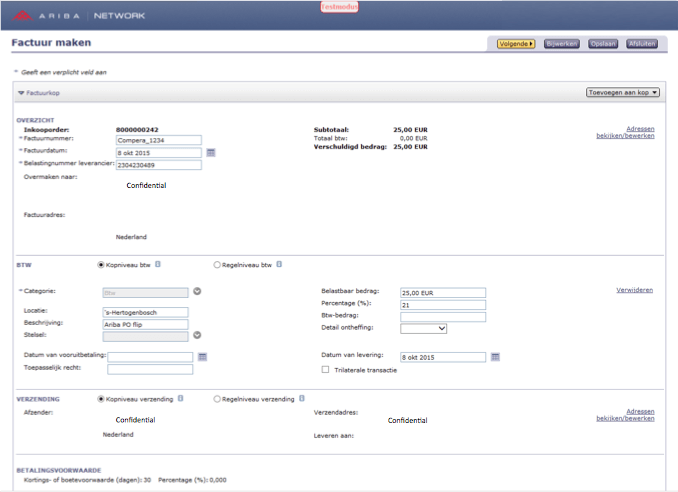This screenshot has width=678, height=492.
Task: Click the Toepasselijk recht field
Action: tap(150, 369)
